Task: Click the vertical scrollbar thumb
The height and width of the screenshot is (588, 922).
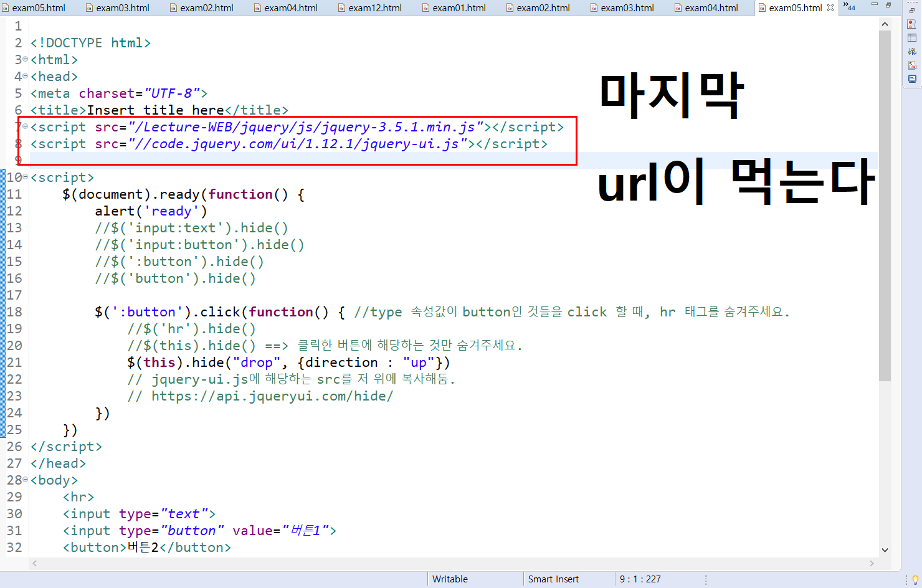Action: tap(885, 206)
